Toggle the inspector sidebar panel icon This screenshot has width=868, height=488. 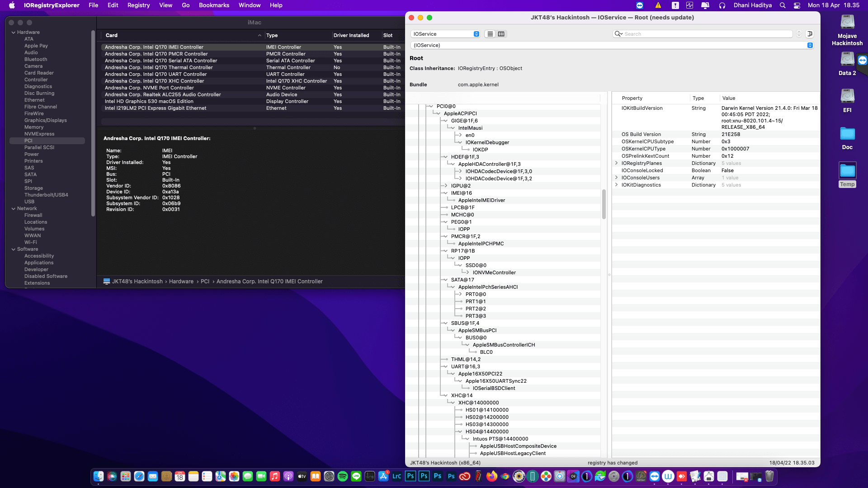tap(810, 34)
